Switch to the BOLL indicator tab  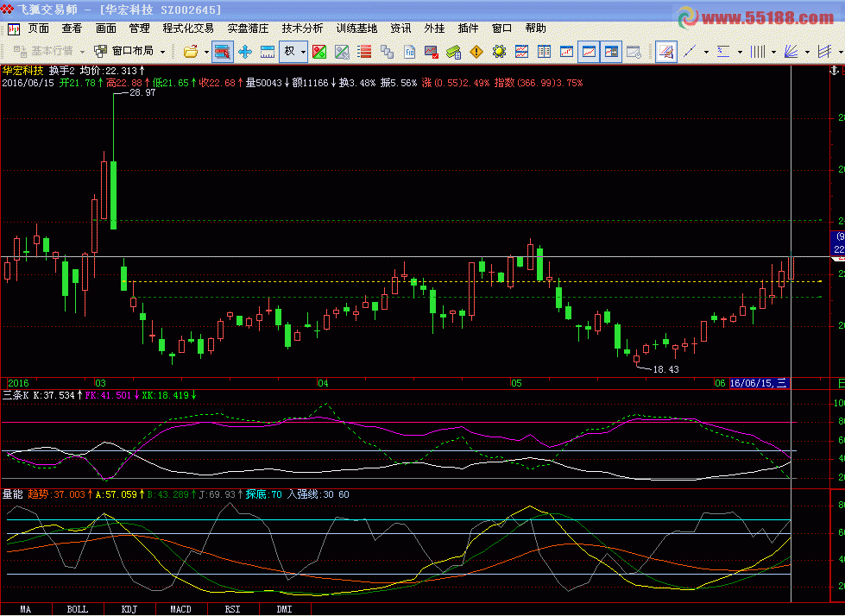click(78, 609)
